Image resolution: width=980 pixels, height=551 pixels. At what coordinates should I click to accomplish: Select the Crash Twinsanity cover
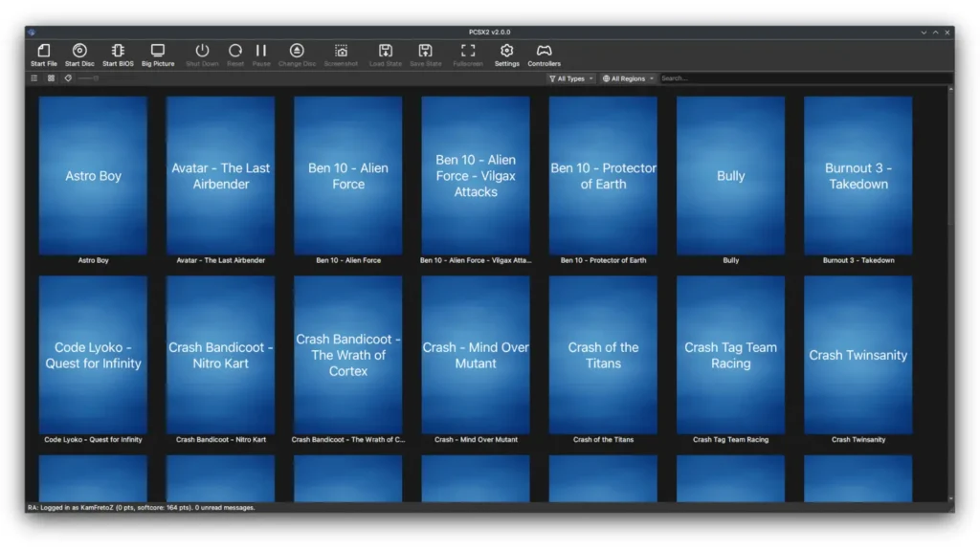coord(858,355)
